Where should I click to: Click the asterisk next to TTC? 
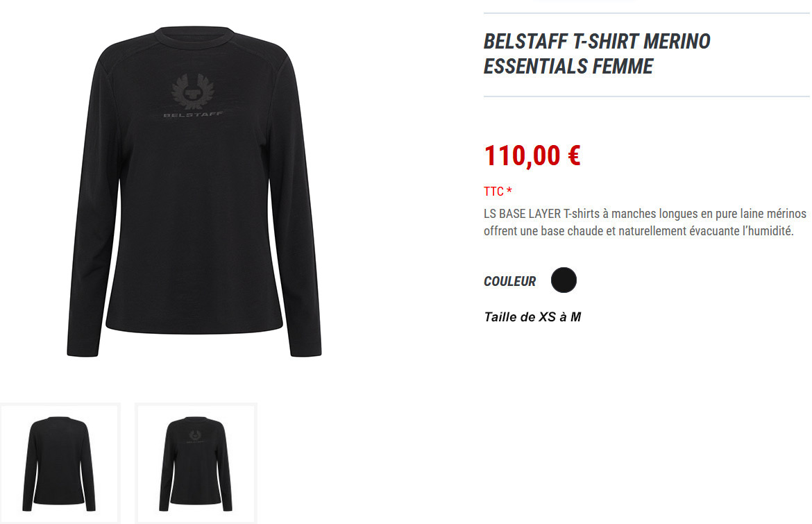pyautogui.click(x=509, y=190)
